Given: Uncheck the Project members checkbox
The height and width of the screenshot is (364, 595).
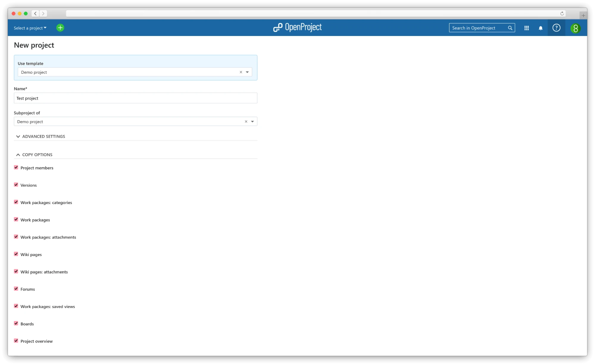Looking at the screenshot, I should tap(16, 167).
